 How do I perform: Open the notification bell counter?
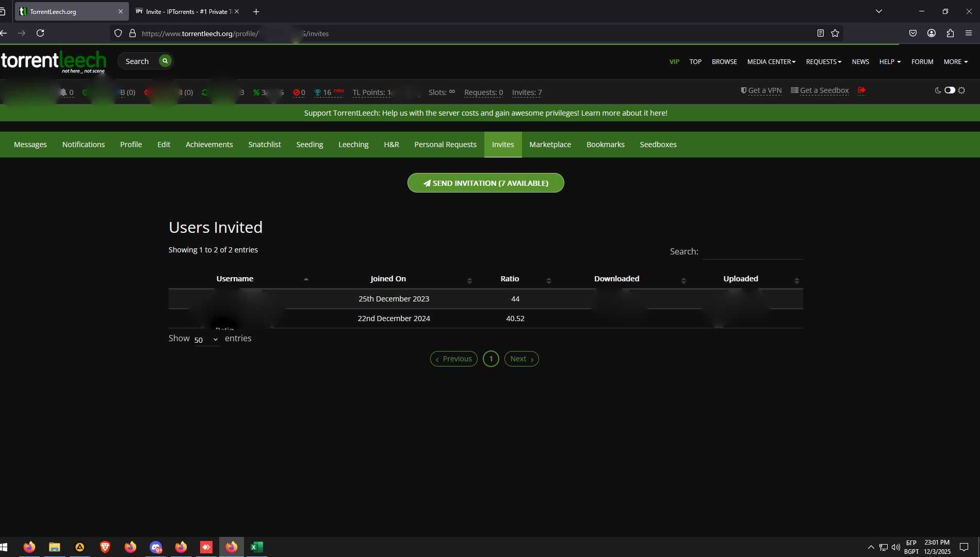pos(67,92)
